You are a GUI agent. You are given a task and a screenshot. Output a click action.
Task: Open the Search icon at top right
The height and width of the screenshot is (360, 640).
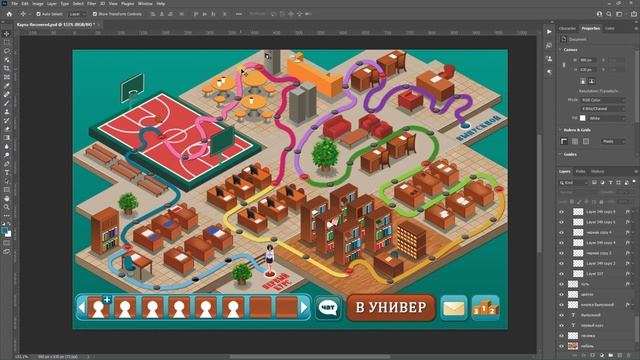tap(609, 14)
